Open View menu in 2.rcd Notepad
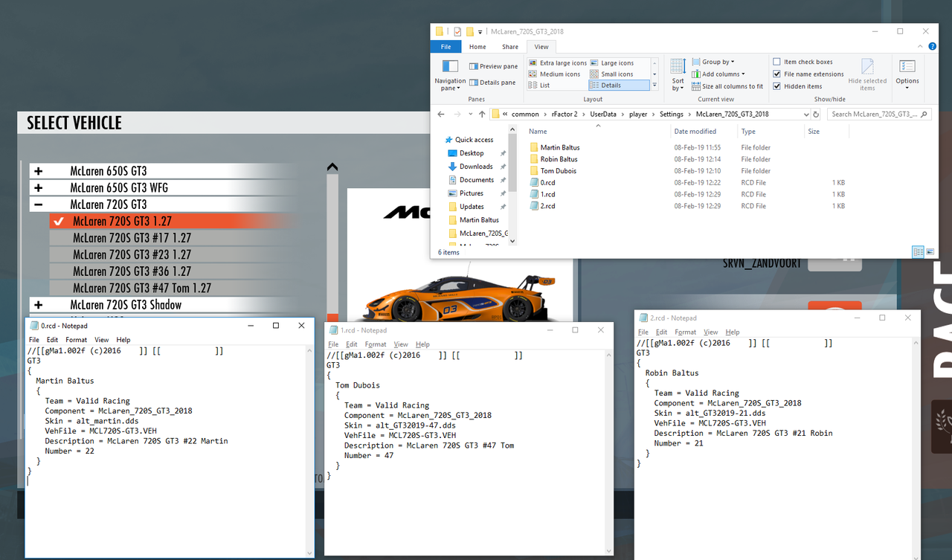This screenshot has width=952, height=560. (711, 332)
